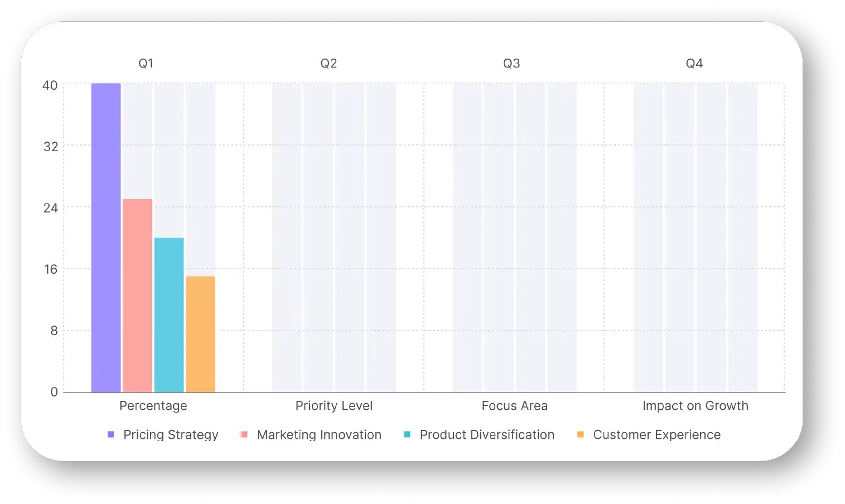Toggle the Product Diversification legend label
845x504 pixels.
(487, 435)
